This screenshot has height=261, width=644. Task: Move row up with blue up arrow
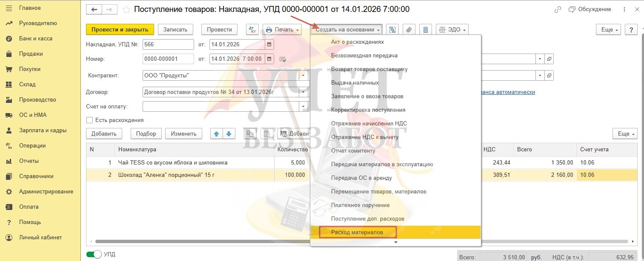coord(217,133)
